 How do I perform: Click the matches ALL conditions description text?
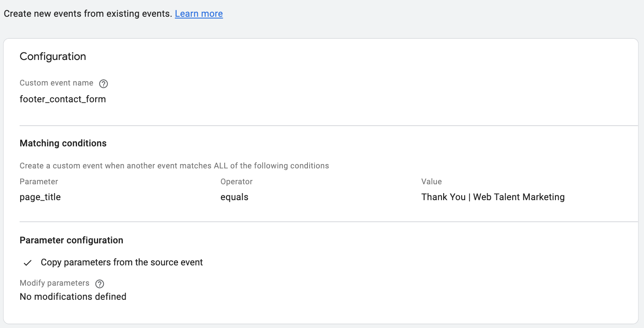pyautogui.click(x=174, y=166)
